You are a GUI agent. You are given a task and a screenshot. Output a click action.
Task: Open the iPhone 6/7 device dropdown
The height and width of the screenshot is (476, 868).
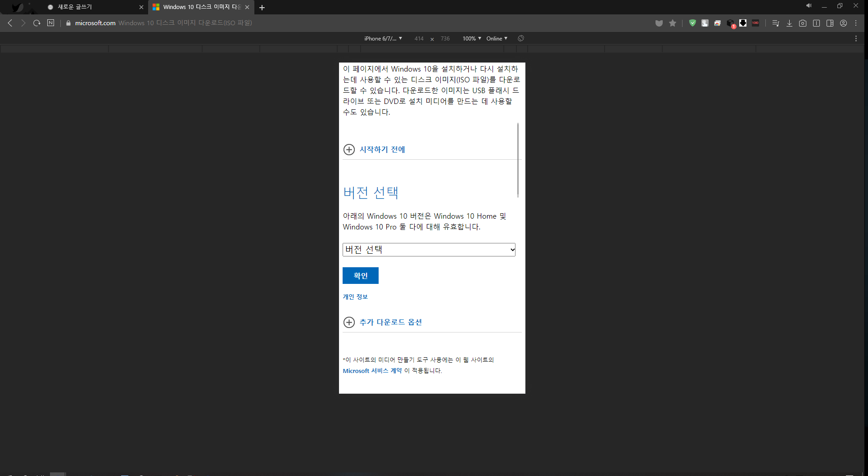click(x=383, y=39)
